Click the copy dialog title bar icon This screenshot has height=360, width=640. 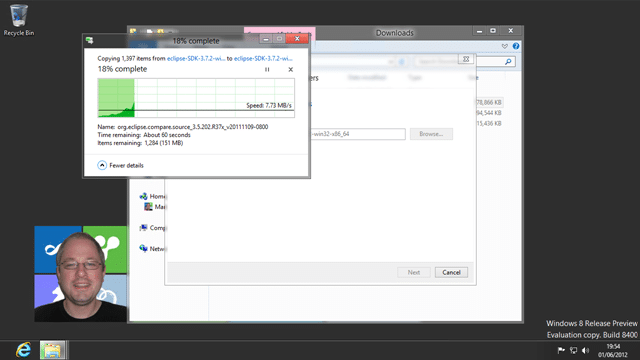pos(89,40)
